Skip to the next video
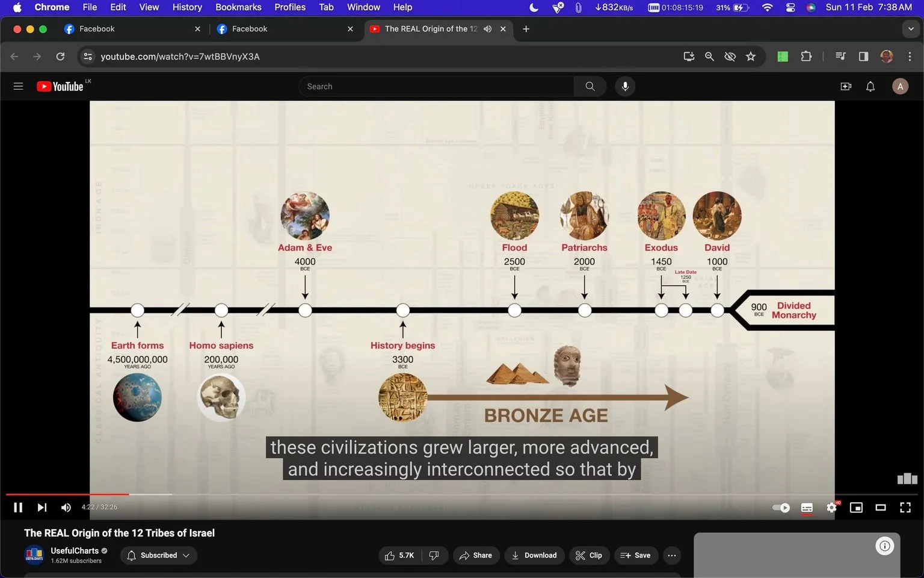 click(x=42, y=508)
